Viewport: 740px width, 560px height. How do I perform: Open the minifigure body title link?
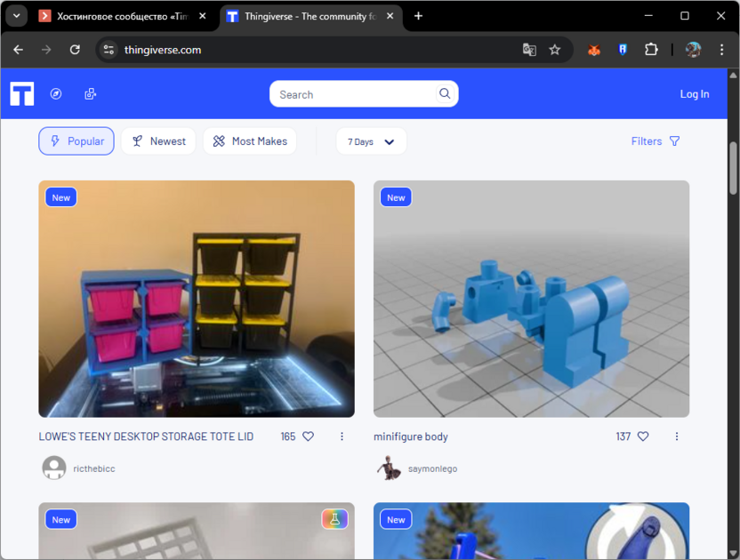(411, 436)
